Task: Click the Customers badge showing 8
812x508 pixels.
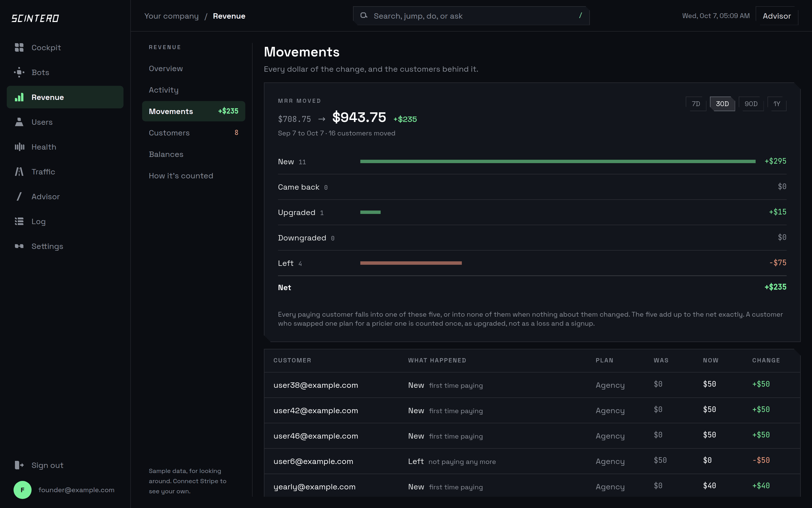Action: point(236,132)
